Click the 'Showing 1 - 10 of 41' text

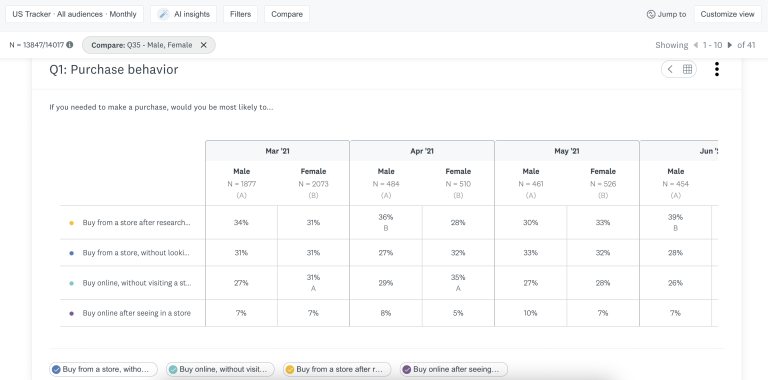pyautogui.click(x=705, y=45)
